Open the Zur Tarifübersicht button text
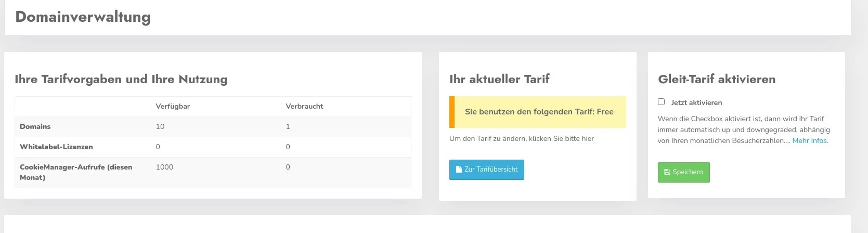Viewport: 868px width, 233px height. click(491, 170)
